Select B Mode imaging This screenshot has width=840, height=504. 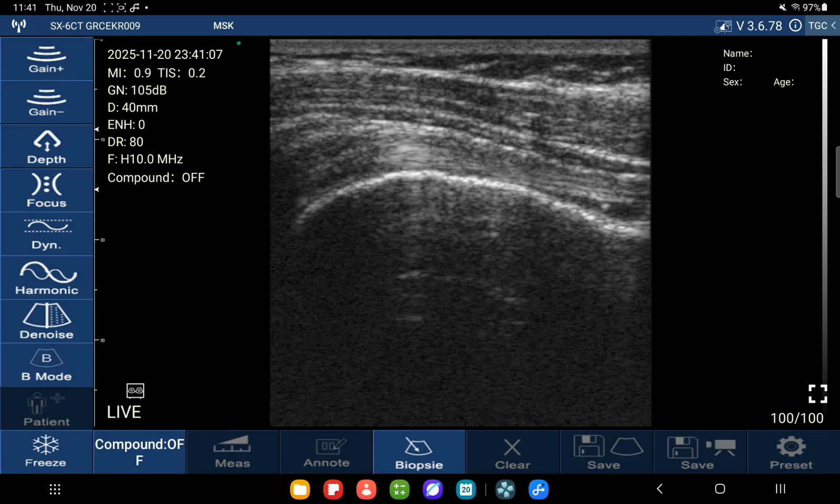click(x=47, y=365)
